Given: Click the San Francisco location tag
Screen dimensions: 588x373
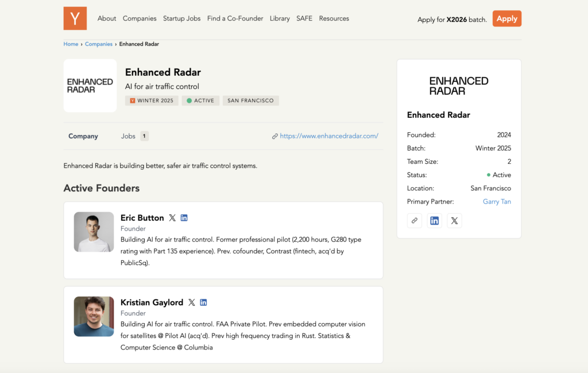Looking at the screenshot, I should [x=250, y=101].
